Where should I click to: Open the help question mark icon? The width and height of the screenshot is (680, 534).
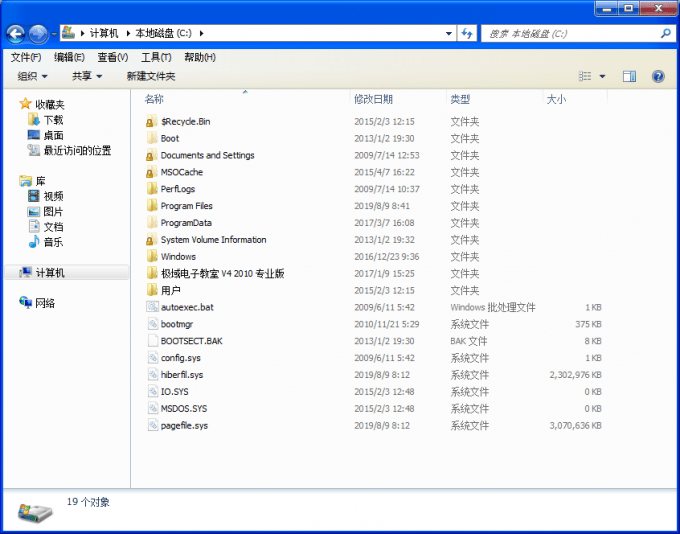658,76
